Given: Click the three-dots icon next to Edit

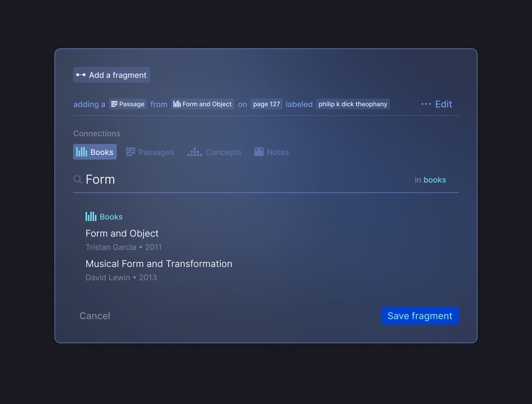Looking at the screenshot, I should tap(426, 104).
